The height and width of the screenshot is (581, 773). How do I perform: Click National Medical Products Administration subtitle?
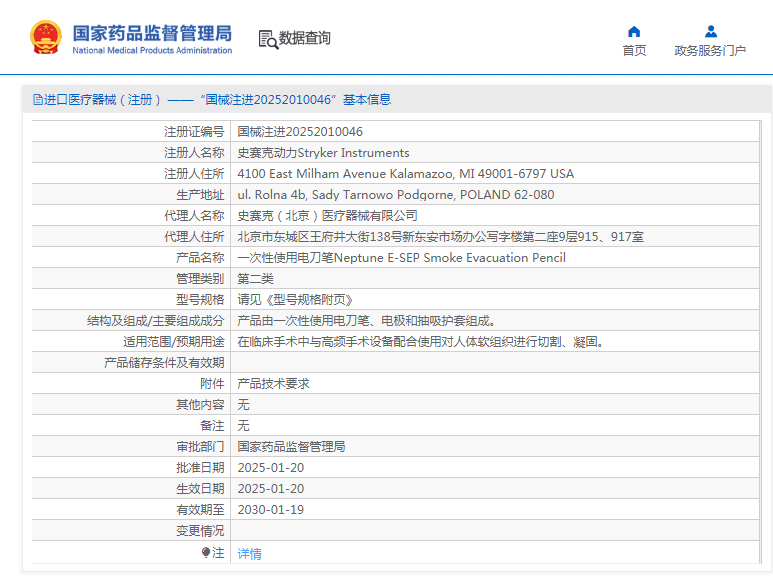pyautogui.click(x=152, y=50)
